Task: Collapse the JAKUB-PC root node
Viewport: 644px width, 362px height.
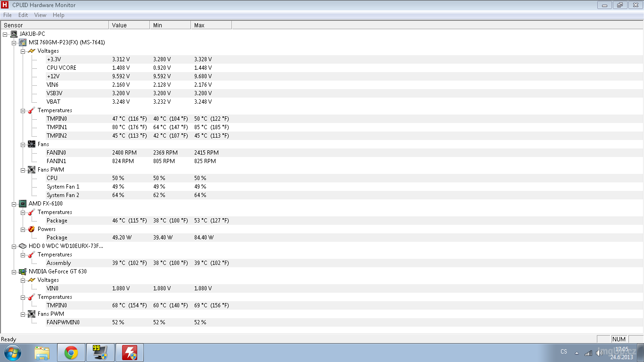Action: click(x=5, y=34)
